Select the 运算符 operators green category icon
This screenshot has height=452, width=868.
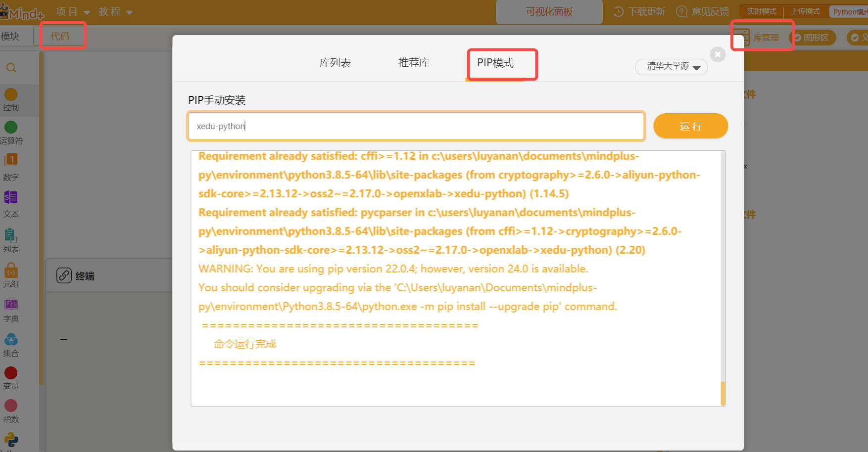[11, 127]
